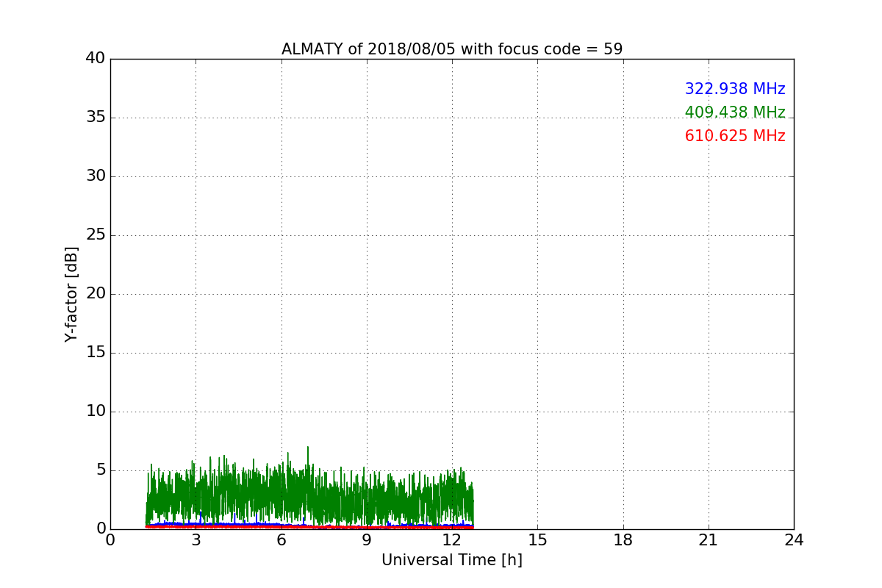Viewport: 882px width, 588px height.
Task: Click y-axis tick label '15'
Action: point(96,353)
